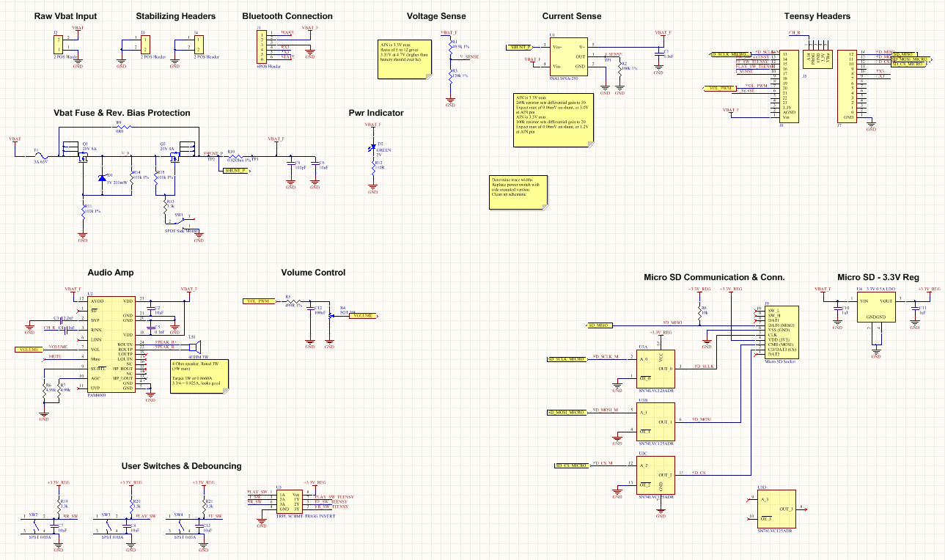Select the D1 zener diode symbol
The image size is (945, 560).
(x=102, y=178)
